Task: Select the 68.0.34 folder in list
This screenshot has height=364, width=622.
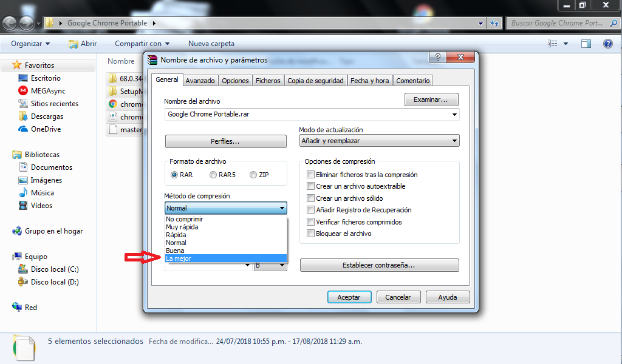Action: 125,78
